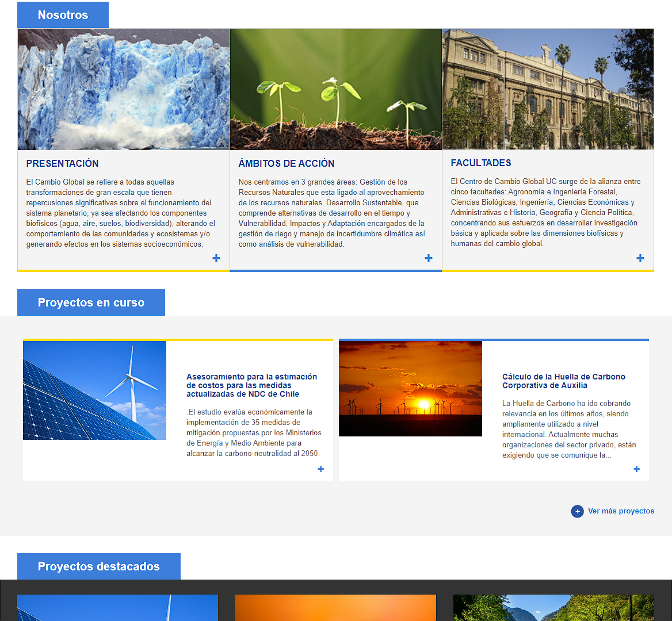
Task: Open the PRESENTACIÓN heading link
Action: 63,163
